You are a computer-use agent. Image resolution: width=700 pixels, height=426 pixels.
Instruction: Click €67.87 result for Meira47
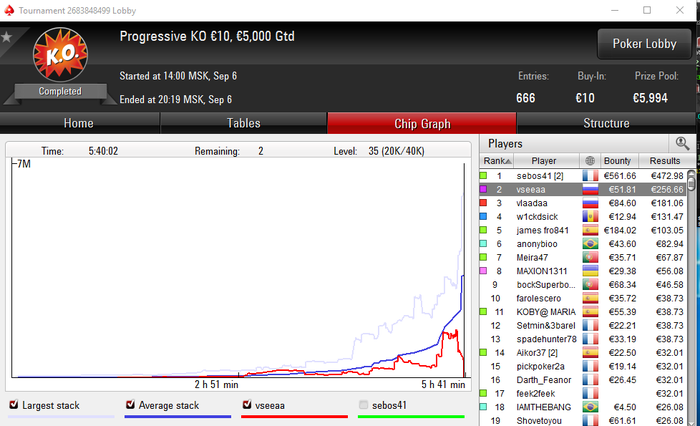(670, 258)
